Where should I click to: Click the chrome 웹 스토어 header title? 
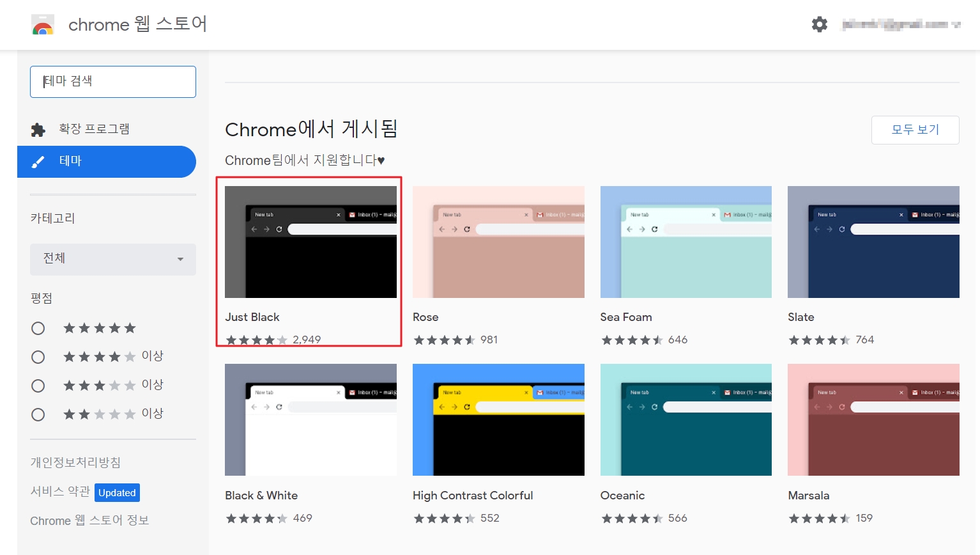tap(137, 24)
